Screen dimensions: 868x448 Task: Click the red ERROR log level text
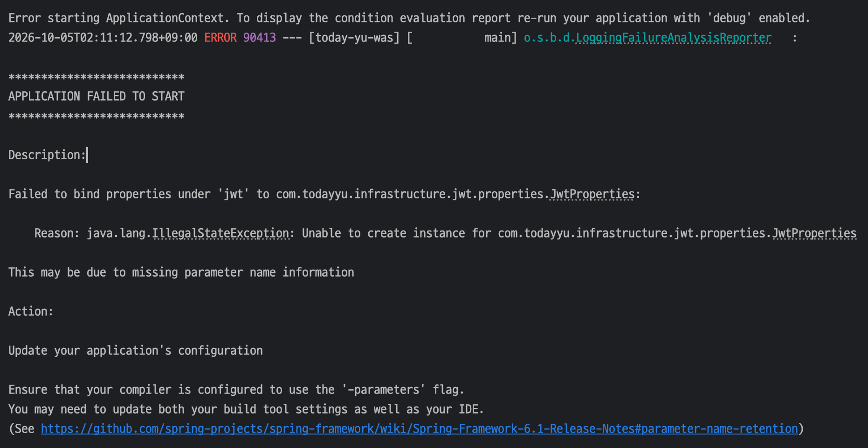(x=220, y=38)
